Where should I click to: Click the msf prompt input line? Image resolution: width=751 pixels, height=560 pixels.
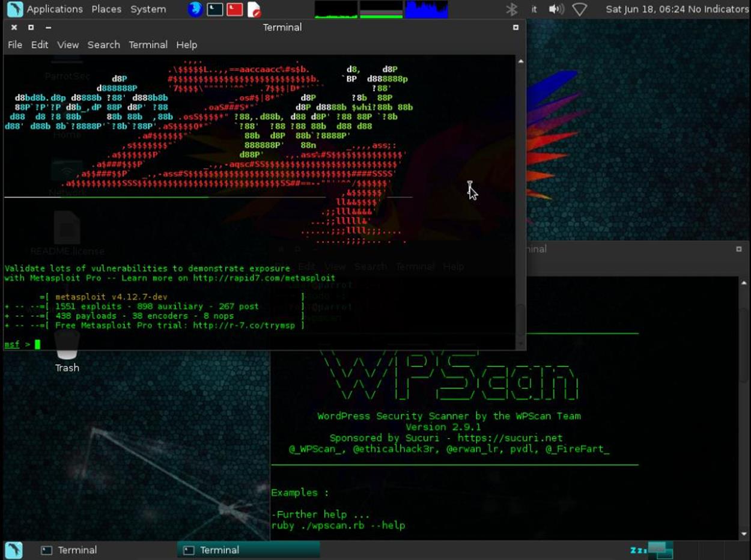click(260, 344)
